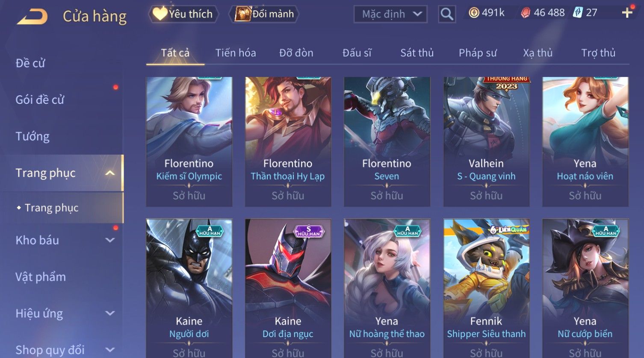This screenshot has height=358, width=644.
Task: Select the Tiến hóa tab
Action: (x=236, y=53)
